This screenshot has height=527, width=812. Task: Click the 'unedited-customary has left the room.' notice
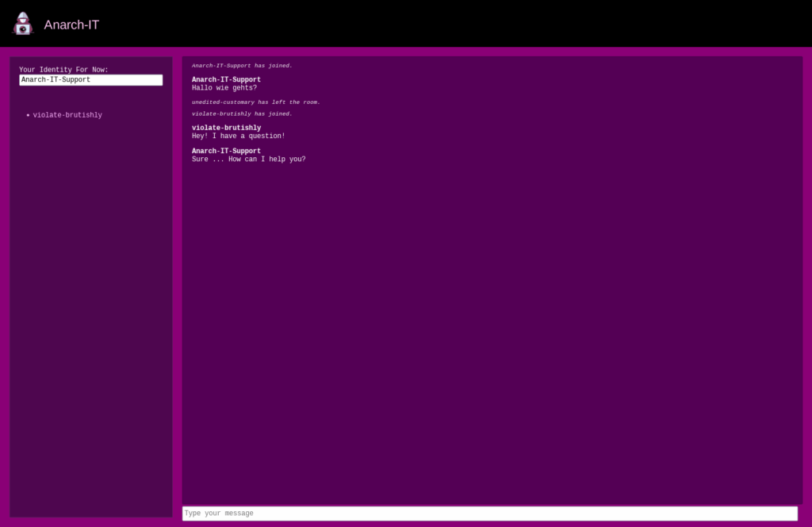point(255,102)
